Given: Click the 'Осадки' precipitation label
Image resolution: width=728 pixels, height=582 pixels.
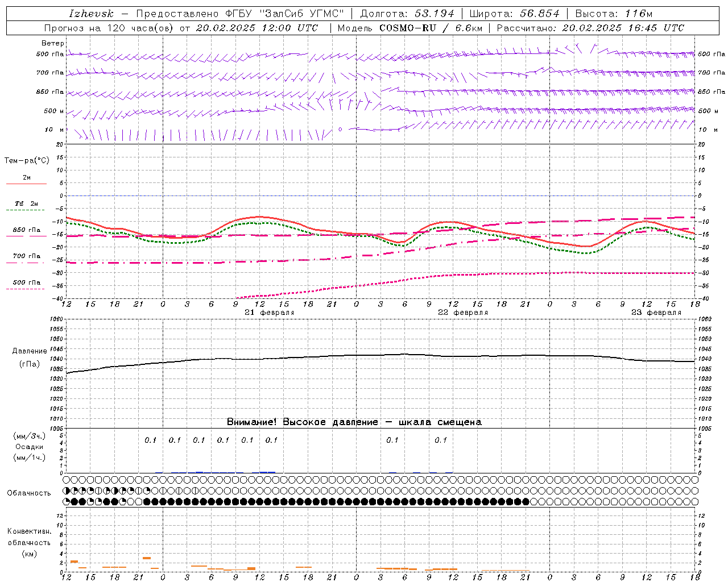Looking at the screenshot, I should pyautogui.click(x=30, y=447).
